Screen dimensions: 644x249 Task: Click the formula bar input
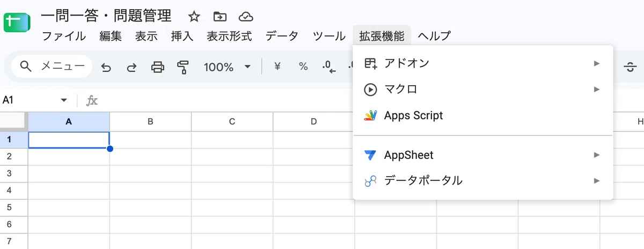point(370,100)
